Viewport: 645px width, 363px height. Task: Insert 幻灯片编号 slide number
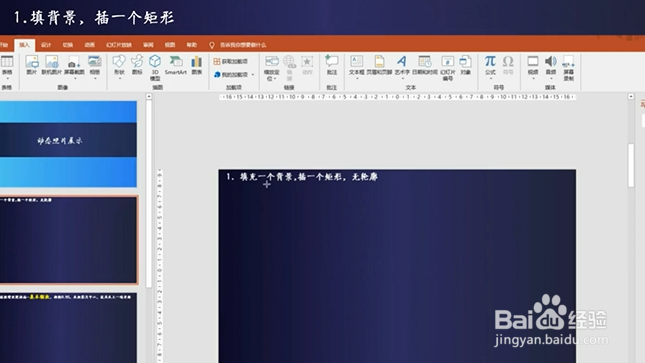[x=448, y=67]
